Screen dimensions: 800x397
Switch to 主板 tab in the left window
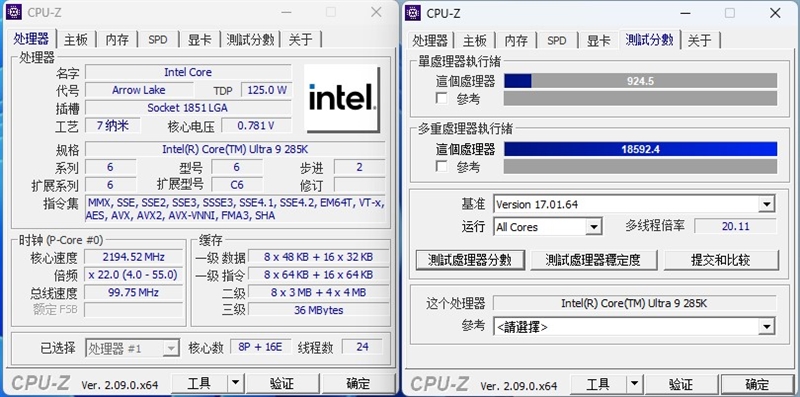point(76,40)
